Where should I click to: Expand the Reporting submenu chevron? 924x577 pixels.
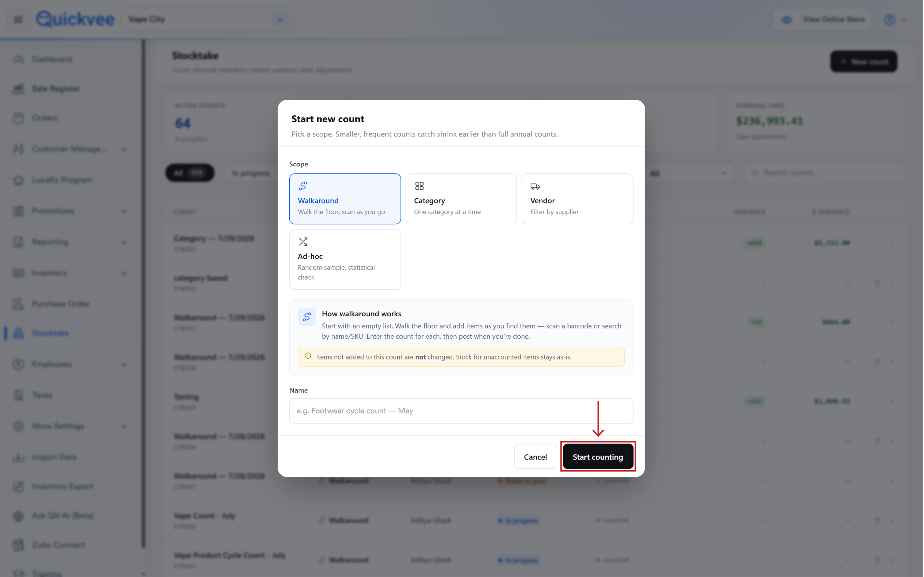point(124,242)
